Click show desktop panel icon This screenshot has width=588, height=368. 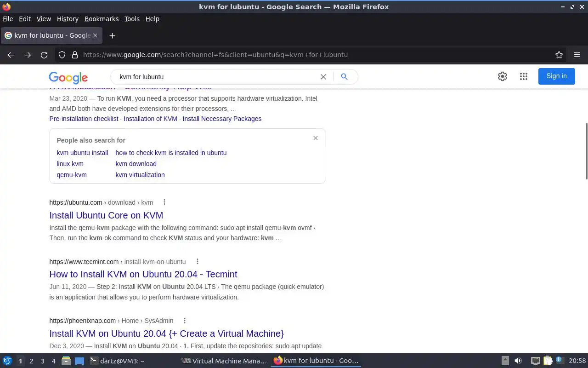pos(79,361)
